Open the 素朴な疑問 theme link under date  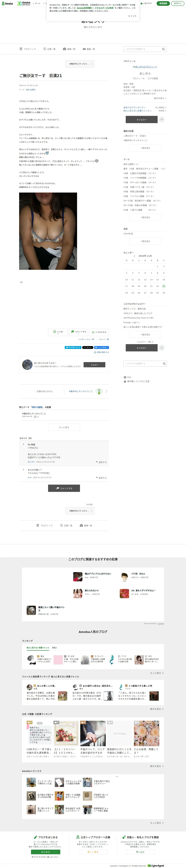(x=31, y=90)
